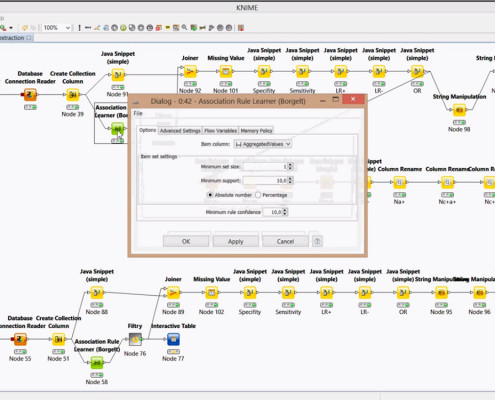Select the Java Snippet node Node 88

pyautogui.click(x=97, y=293)
